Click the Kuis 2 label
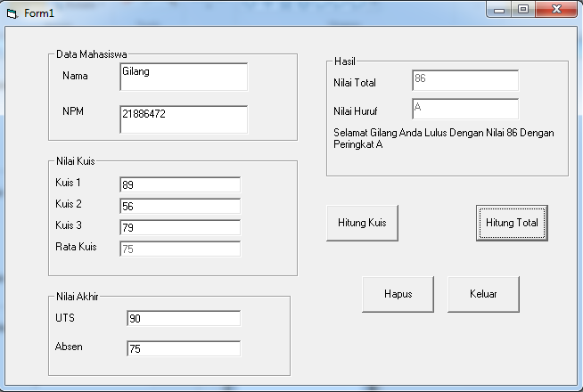This screenshot has width=583, height=392. [69, 204]
